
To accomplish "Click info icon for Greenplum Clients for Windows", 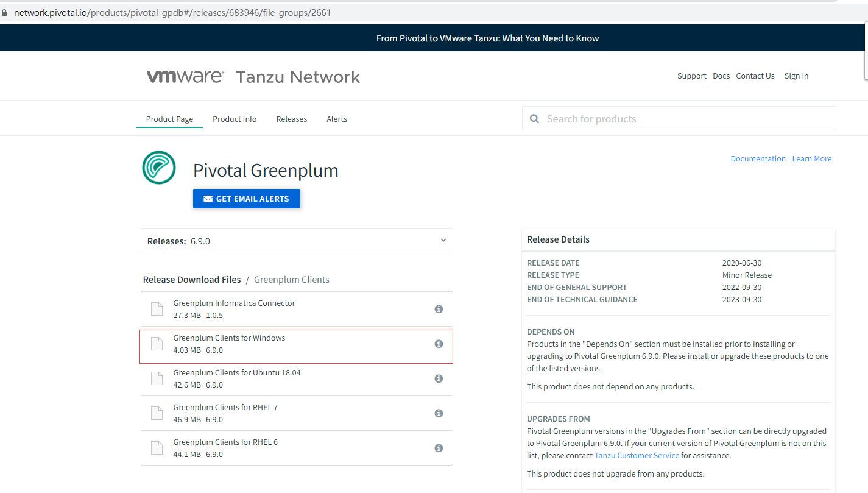I will point(439,344).
